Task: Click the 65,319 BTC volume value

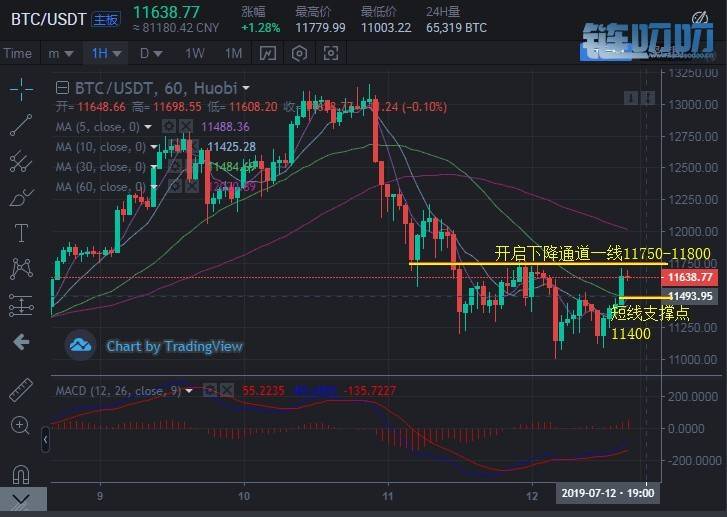Action: pyautogui.click(x=456, y=28)
